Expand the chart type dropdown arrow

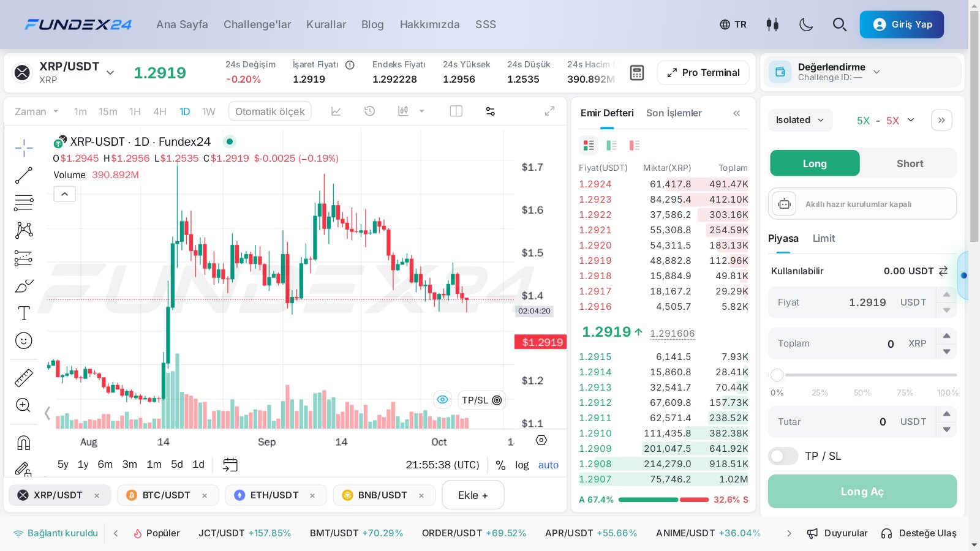pyautogui.click(x=421, y=111)
